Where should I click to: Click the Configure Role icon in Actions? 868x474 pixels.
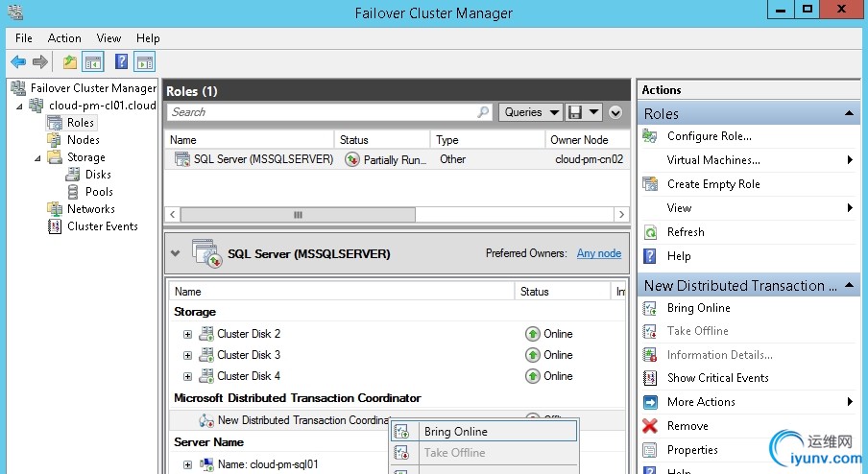[x=650, y=136]
